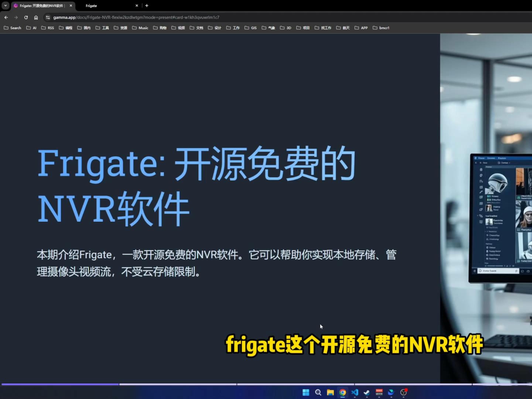Image resolution: width=532 pixels, height=399 pixels.
Task: Go back using the browser back arrow
Action: tap(6, 17)
